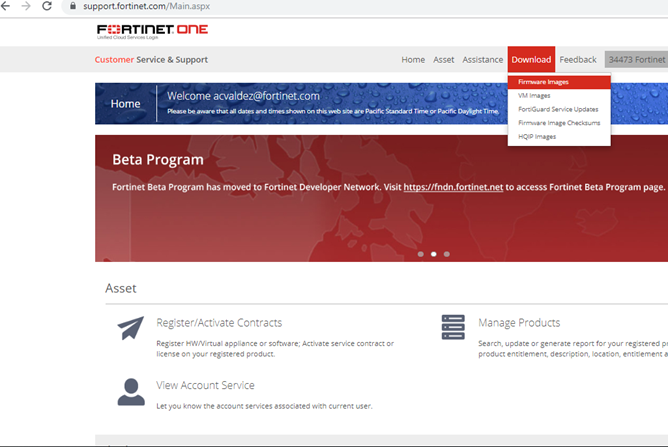Open the Download dropdown menu

pos(531,60)
